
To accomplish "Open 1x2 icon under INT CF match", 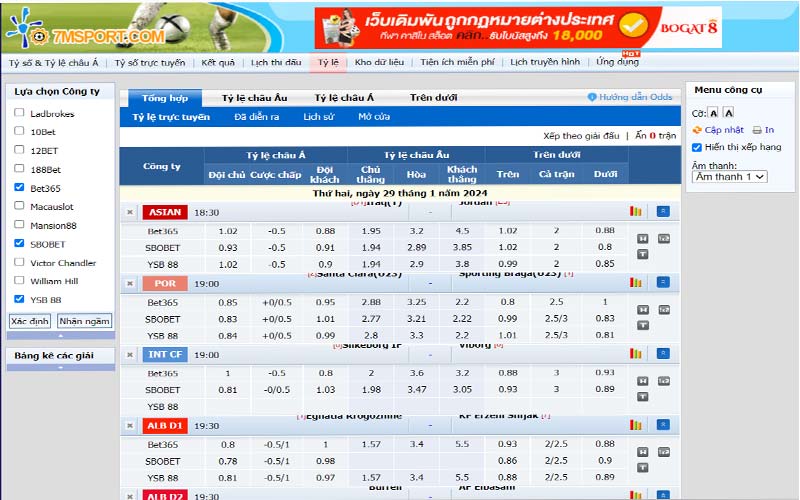I will [x=664, y=381].
